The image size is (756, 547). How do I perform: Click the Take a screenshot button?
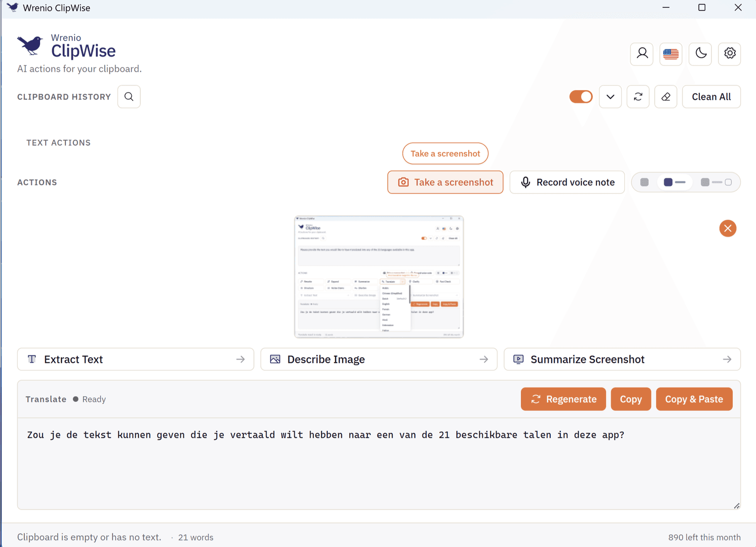tap(445, 182)
